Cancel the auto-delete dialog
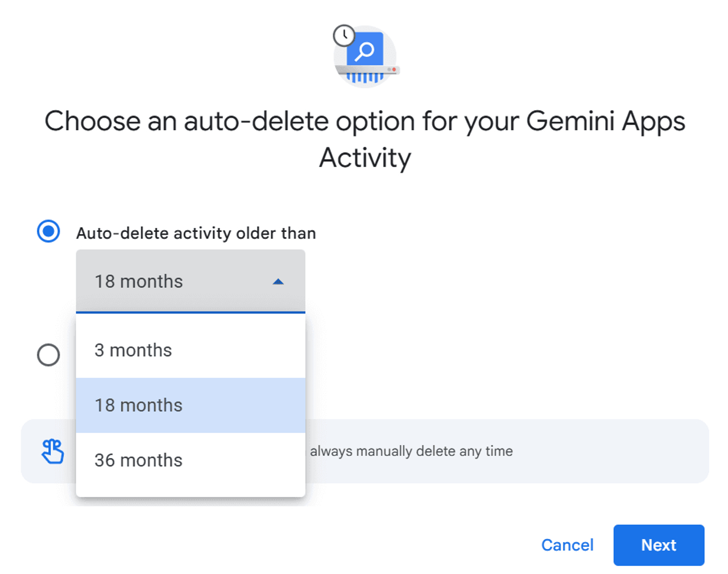The height and width of the screenshot is (574, 728). (567, 545)
